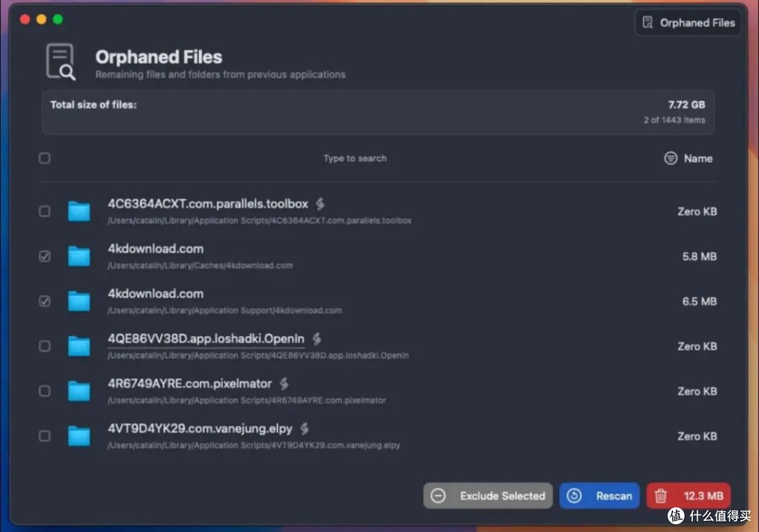
Task: Click the green zoom window button
Action: 58,19
